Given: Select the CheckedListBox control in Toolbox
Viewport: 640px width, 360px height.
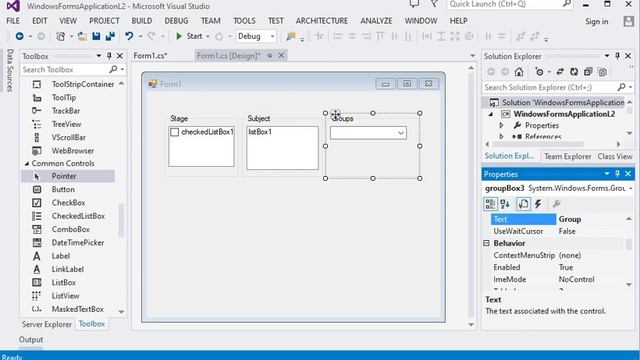Looking at the screenshot, I should click(78, 216).
